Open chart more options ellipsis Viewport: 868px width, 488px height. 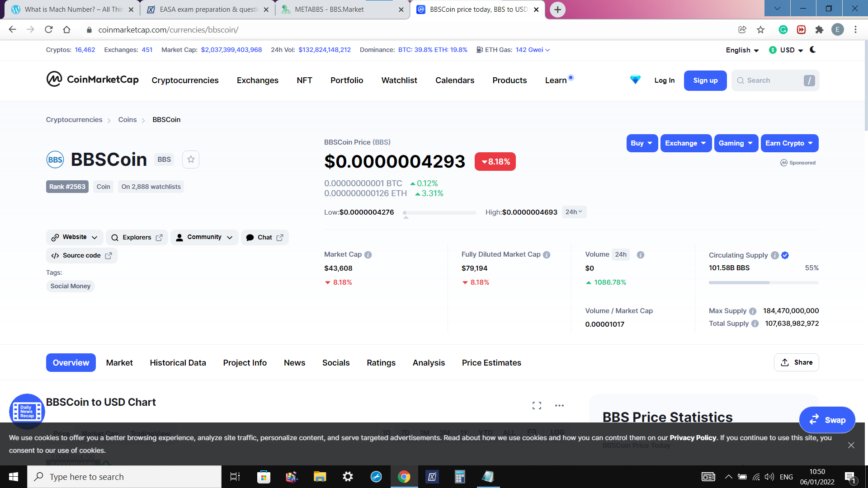click(x=559, y=405)
